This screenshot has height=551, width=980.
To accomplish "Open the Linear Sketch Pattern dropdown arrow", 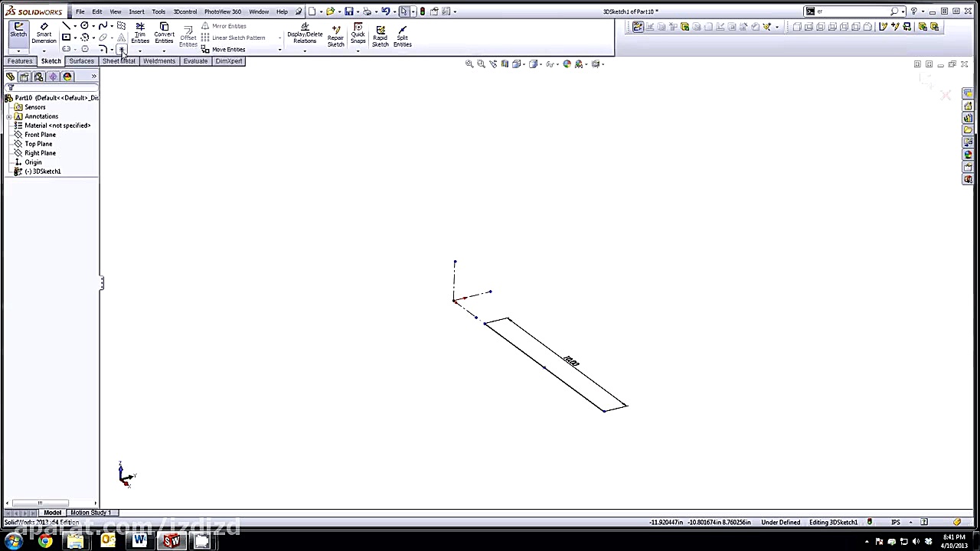I will (279, 37).
